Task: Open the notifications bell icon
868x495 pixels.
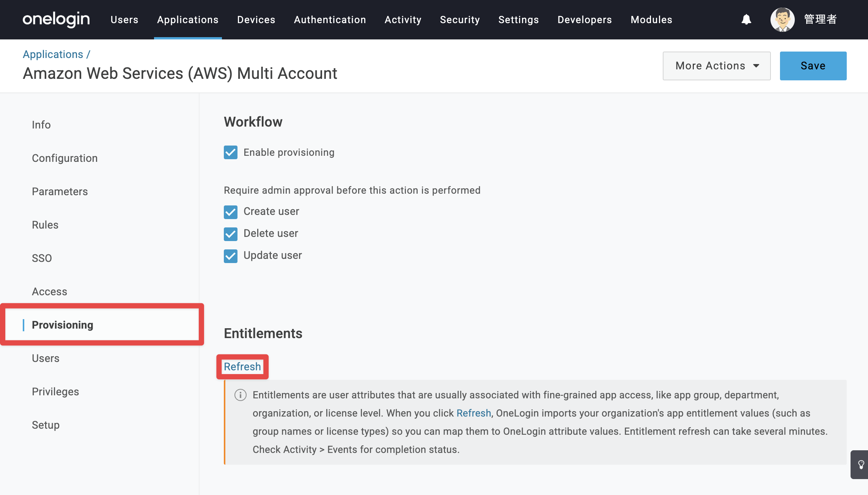Action: (746, 19)
